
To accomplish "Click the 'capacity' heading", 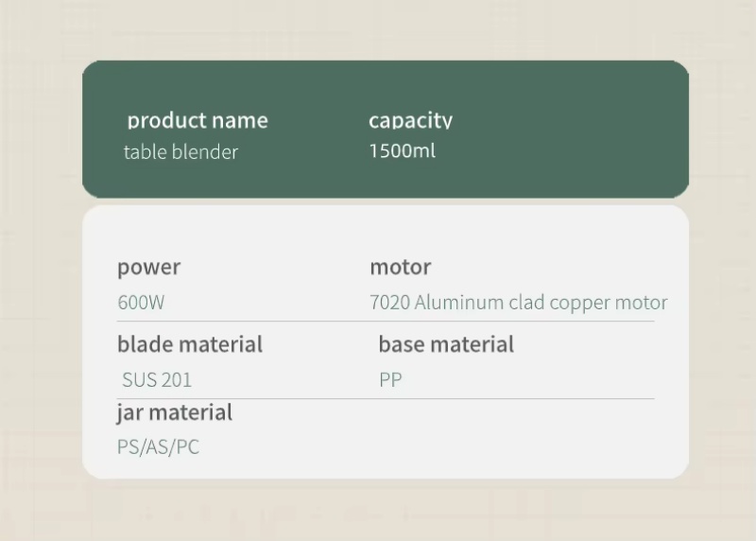I will [x=410, y=120].
